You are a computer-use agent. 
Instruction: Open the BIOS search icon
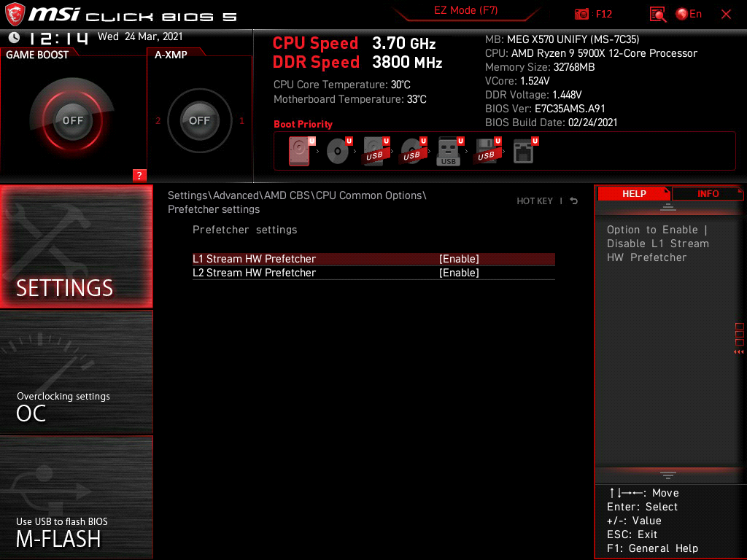point(657,15)
